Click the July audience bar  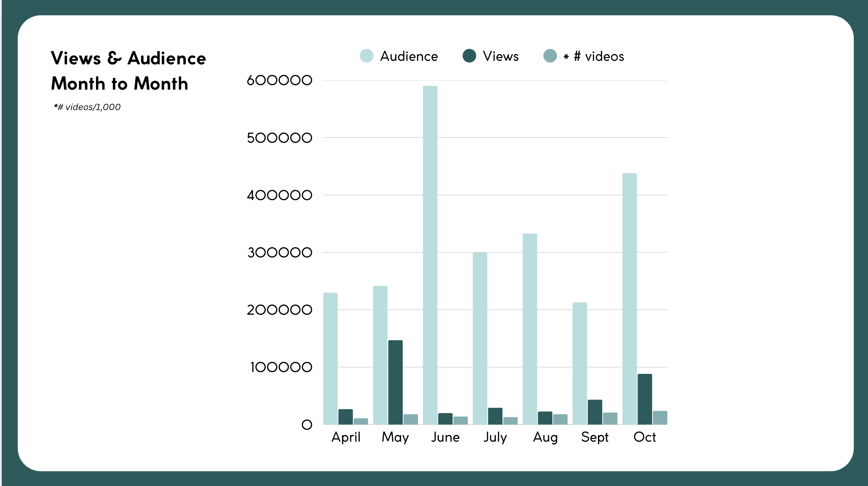[x=480, y=338]
